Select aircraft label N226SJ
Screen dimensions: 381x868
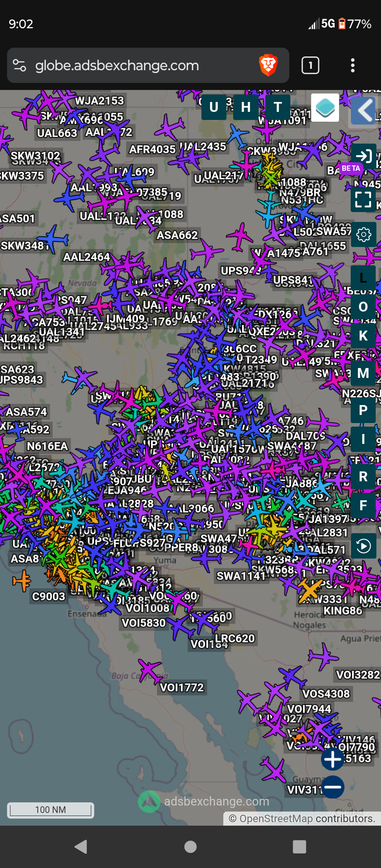(x=361, y=393)
